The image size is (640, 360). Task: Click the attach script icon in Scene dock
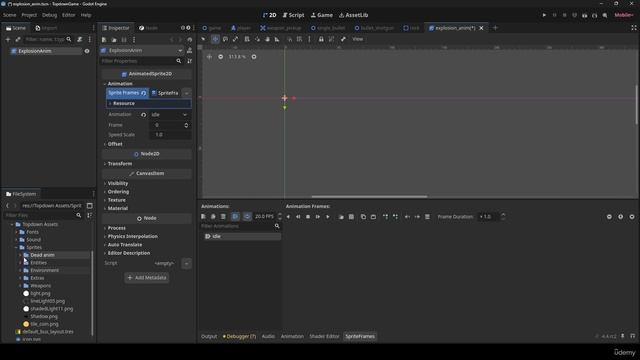pos(80,40)
